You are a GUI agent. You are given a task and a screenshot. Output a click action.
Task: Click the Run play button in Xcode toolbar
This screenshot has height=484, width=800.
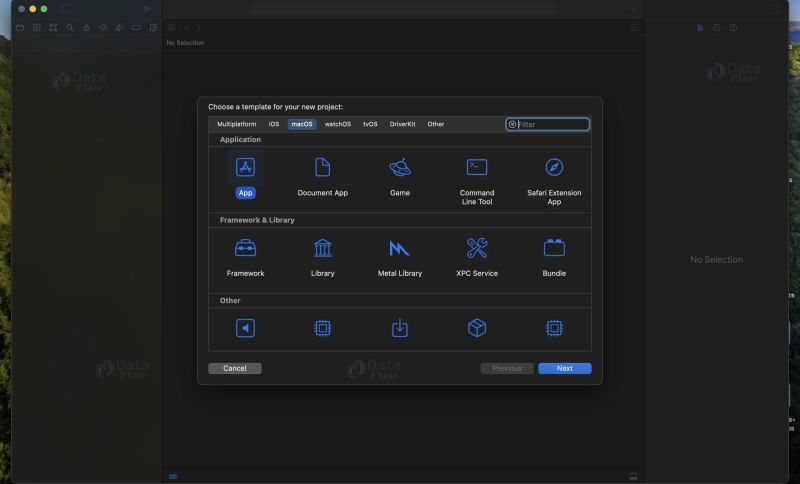147,9
